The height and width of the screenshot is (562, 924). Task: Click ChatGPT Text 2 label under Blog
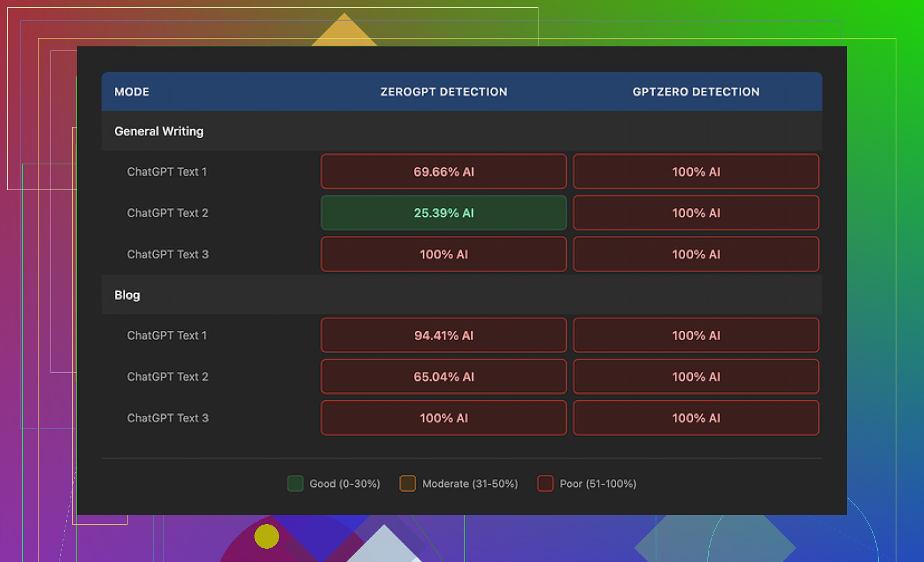167,377
